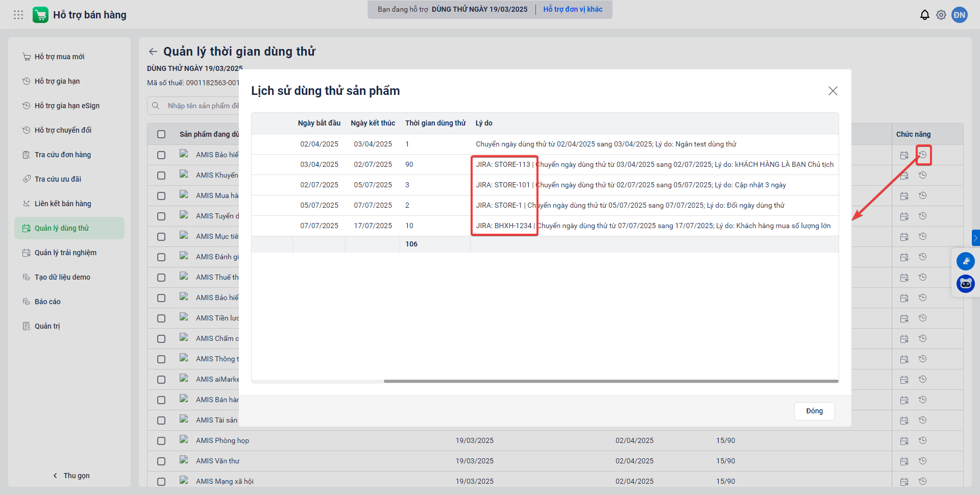Image resolution: width=980 pixels, height=495 pixels.
Task: Click Sản phẩm đang dùng column header
Action: click(x=209, y=134)
